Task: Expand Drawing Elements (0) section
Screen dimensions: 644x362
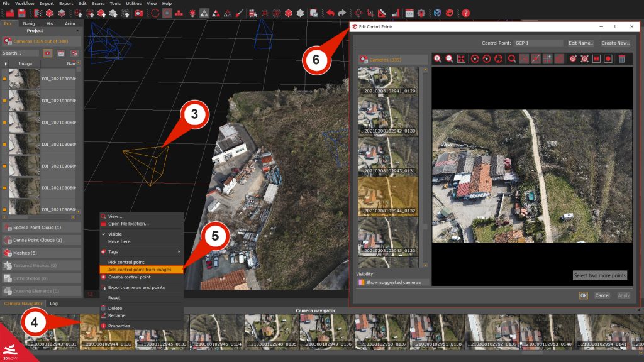Action: [41, 291]
